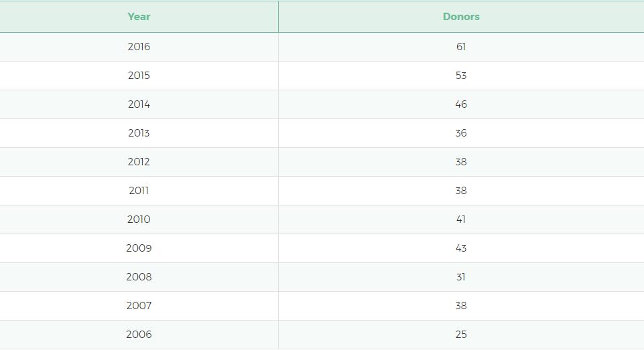Click the donors value 31
This screenshot has width=644, height=350.
pyautogui.click(x=461, y=277)
